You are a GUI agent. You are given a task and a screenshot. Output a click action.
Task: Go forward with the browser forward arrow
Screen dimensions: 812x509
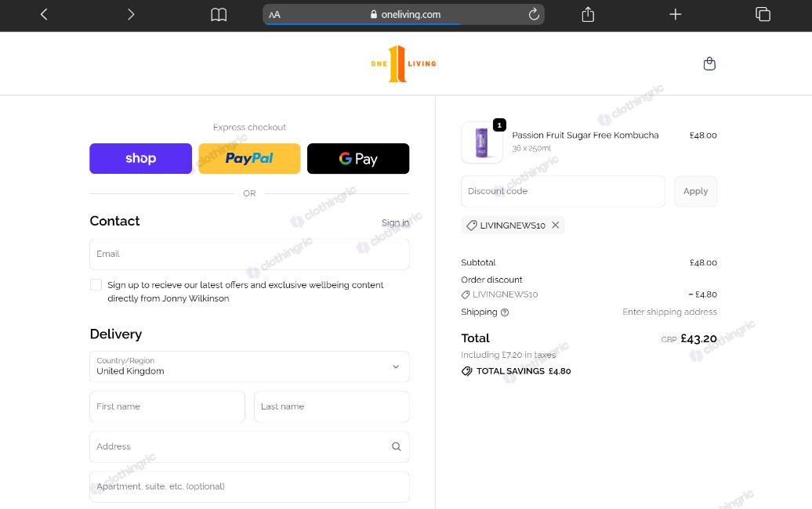[131, 14]
